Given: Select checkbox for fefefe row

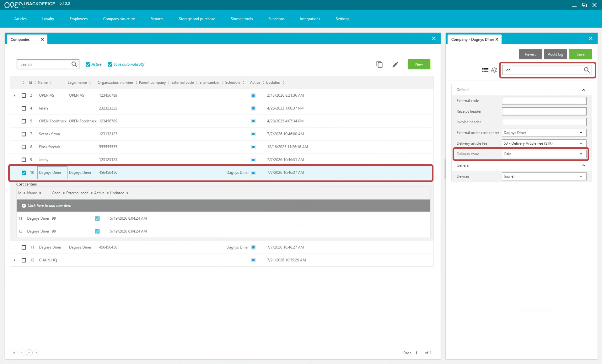Looking at the screenshot, I should click(x=24, y=108).
